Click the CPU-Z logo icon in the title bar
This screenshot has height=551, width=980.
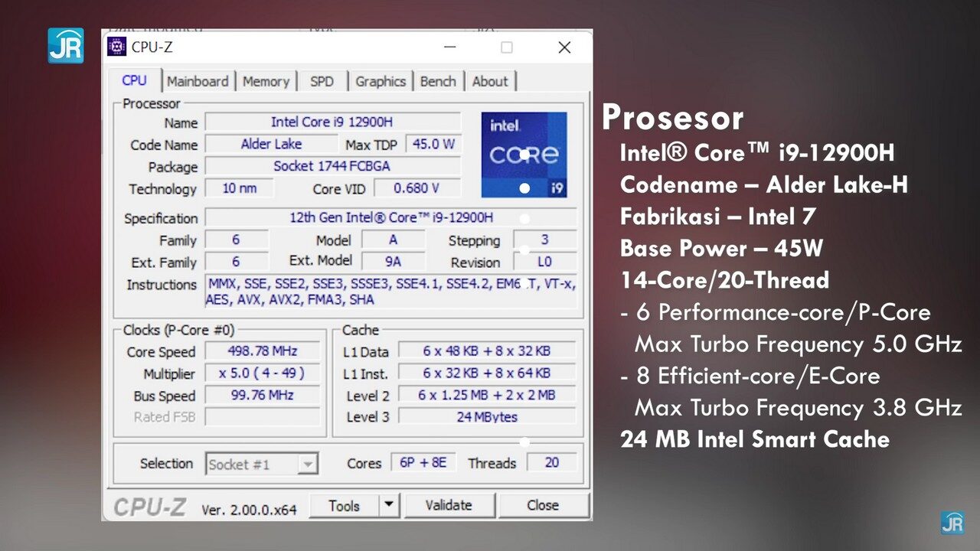click(x=116, y=47)
